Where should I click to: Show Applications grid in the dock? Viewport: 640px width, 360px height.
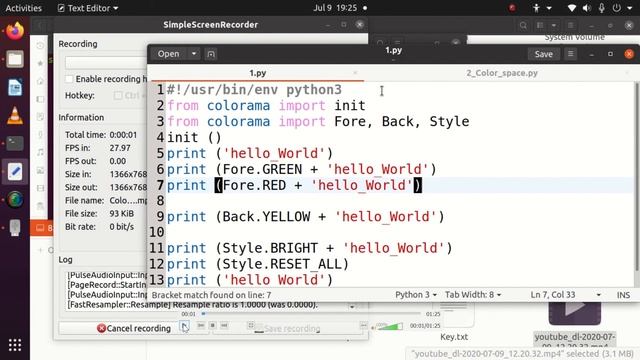click(x=15, y=345)
